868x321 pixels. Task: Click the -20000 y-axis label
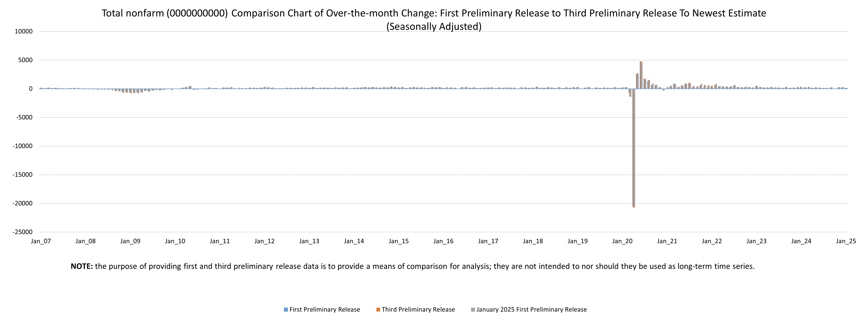[23, 203]
